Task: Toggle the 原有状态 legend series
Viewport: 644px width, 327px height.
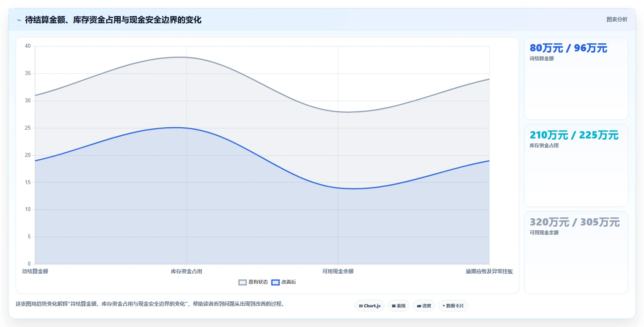Action: pyautogui.click(x=253, y=282)
